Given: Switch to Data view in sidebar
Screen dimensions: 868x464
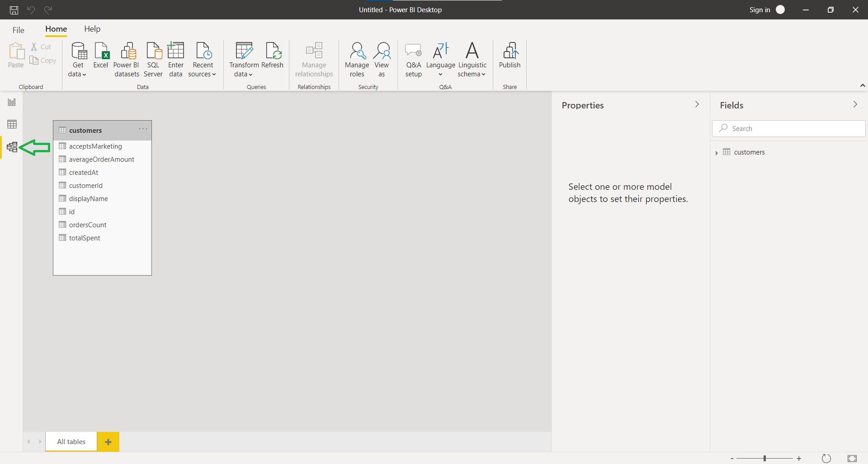Looking at the screenshot, I should pos(12,124).
